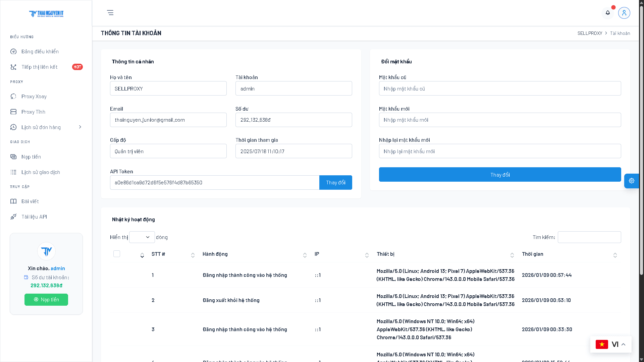
Task: Open Tài liệu API menu item
Action: (x=46, y=217)
